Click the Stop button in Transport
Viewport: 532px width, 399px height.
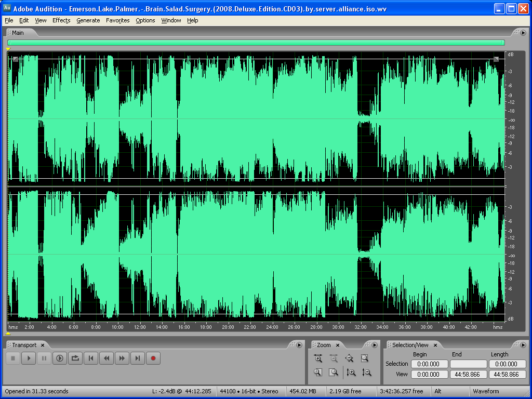13,358
